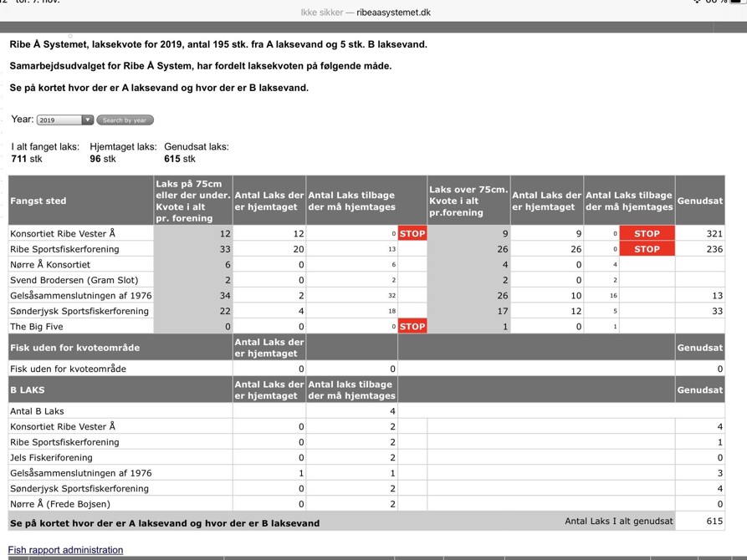Click the STOP badge in The Big Five row
Viewport: 747px width, 560px height.
click(x=412, y=327)
